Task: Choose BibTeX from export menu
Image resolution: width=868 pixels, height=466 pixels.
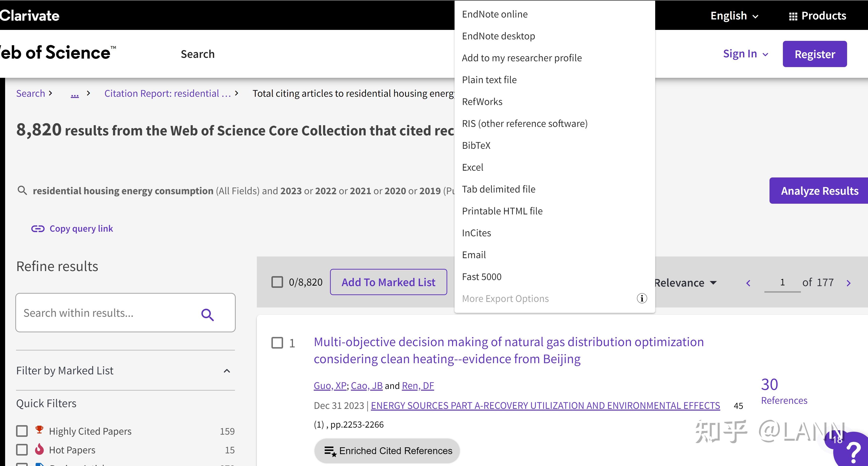Action: pyautogui.click(x=476, y=145)
